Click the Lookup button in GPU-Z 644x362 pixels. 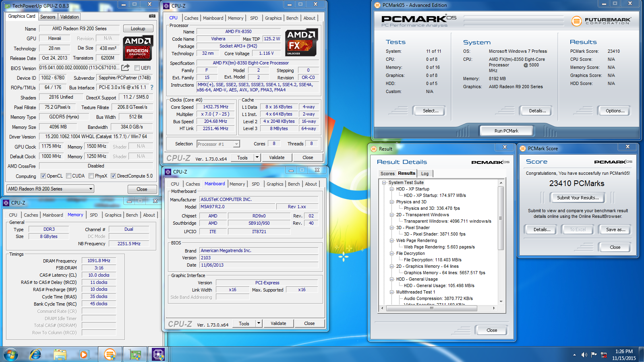point(138,29)
